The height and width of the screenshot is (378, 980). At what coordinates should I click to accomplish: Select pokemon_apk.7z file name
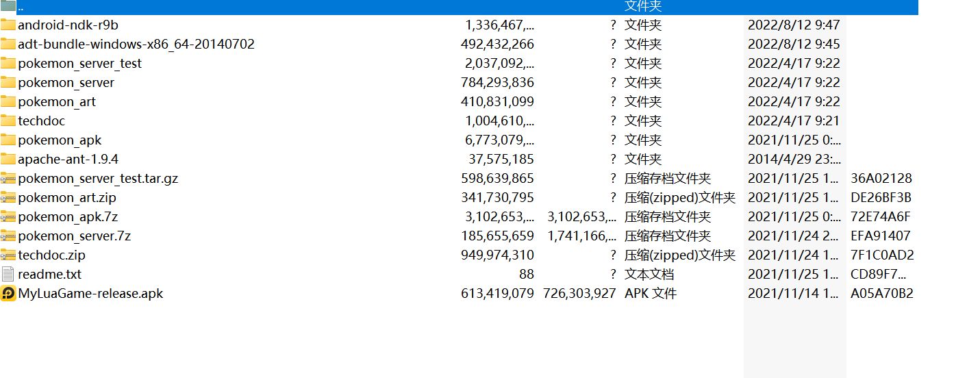click(x=68, y=217)
